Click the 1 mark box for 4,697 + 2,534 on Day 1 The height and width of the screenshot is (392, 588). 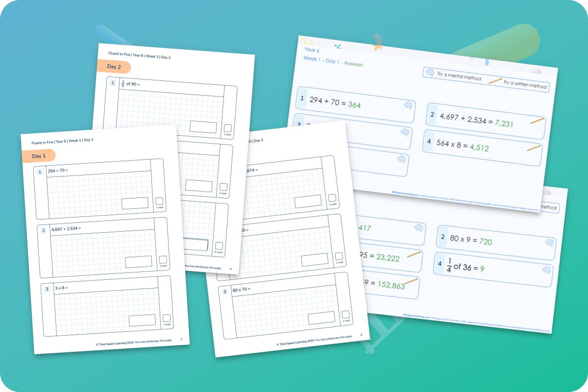(163, 260)
